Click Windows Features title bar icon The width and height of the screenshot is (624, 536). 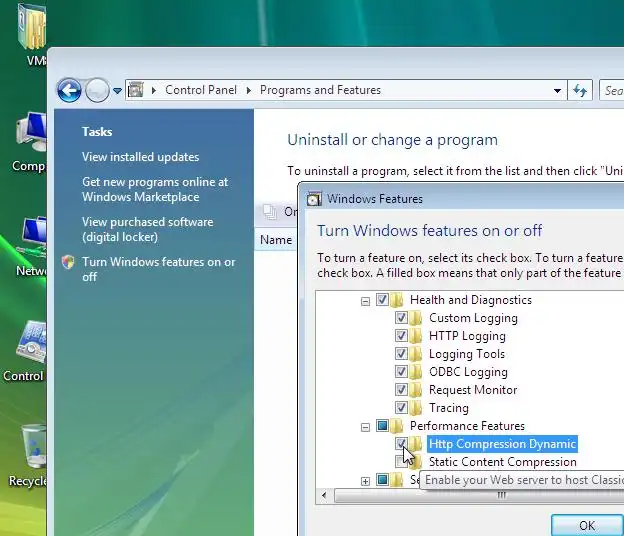(x=314, y=199)
